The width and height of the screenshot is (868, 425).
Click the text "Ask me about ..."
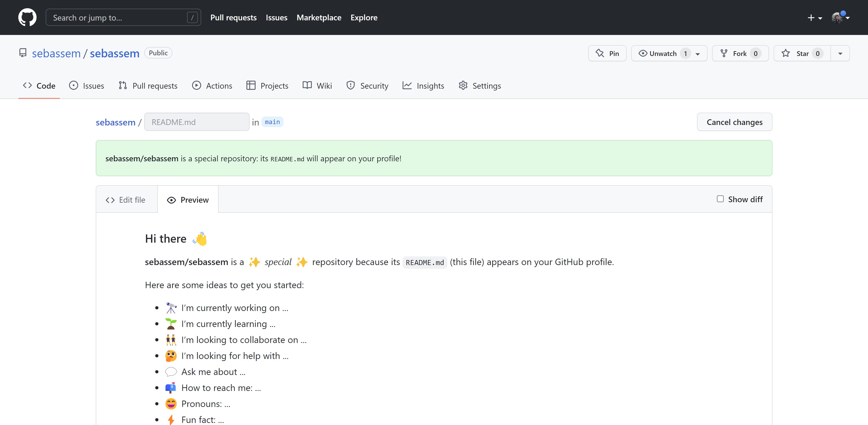click(213, 372)
